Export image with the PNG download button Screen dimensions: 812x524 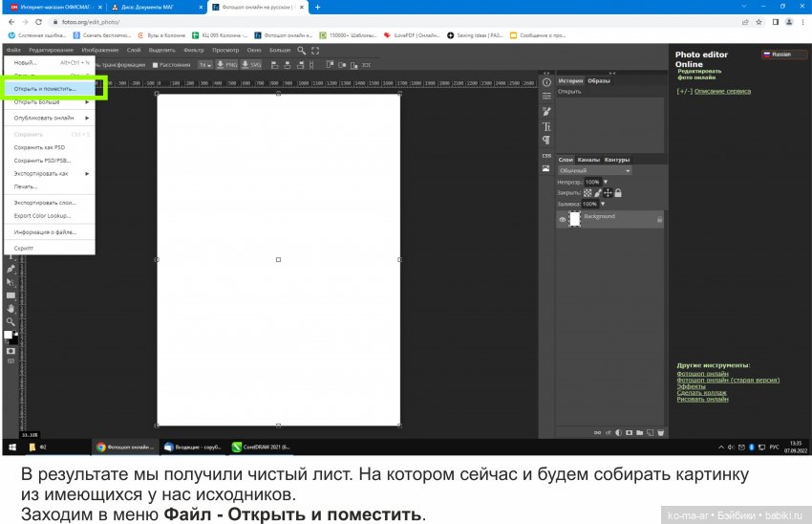coord(226,65)
